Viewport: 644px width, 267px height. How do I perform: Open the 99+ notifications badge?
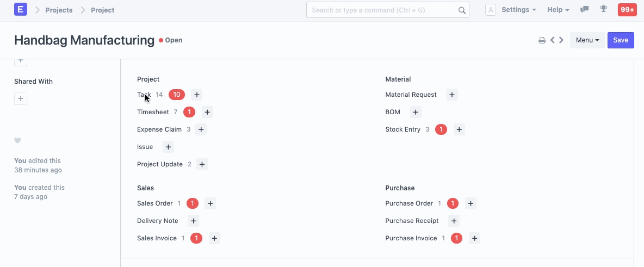(x=627, y=10)
